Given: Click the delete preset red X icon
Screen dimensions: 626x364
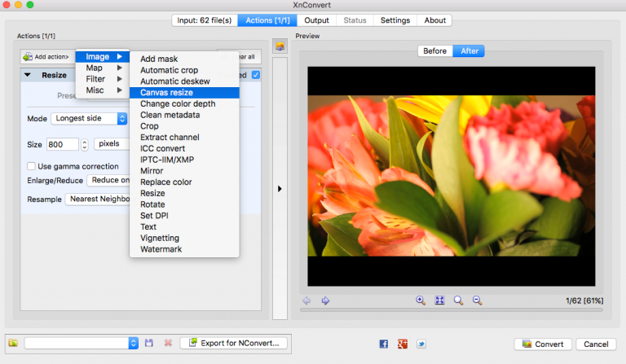Looking at the screenshot, I should (168, 344).
